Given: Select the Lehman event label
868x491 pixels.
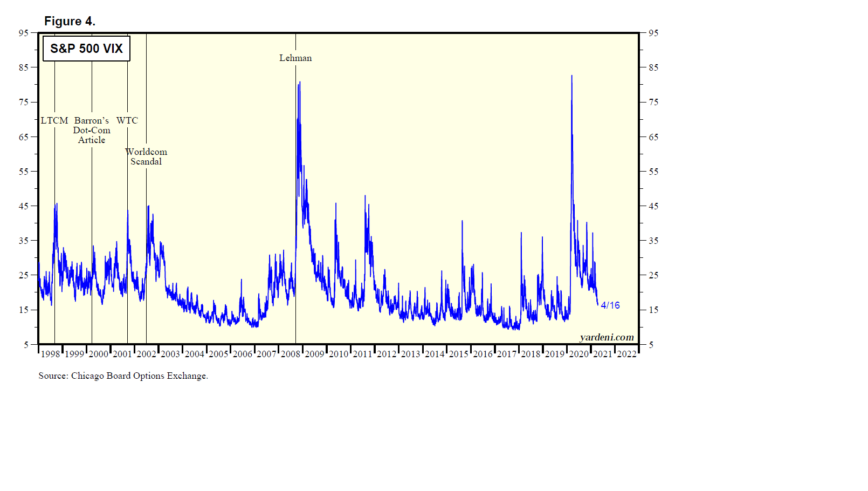Looking at the screenshot, I should (x=295, y=58).
